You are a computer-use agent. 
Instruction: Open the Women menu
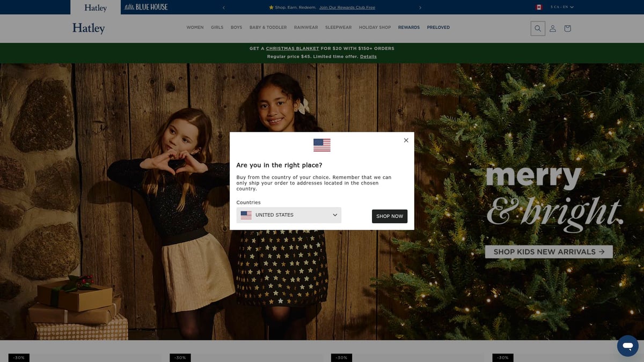[195, 27]
